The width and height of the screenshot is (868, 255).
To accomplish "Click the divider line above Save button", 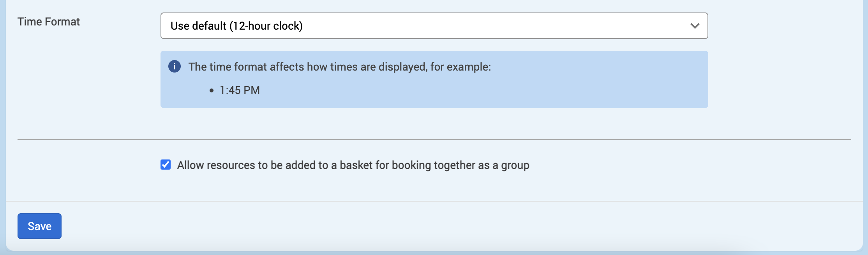I will point(434,201).
